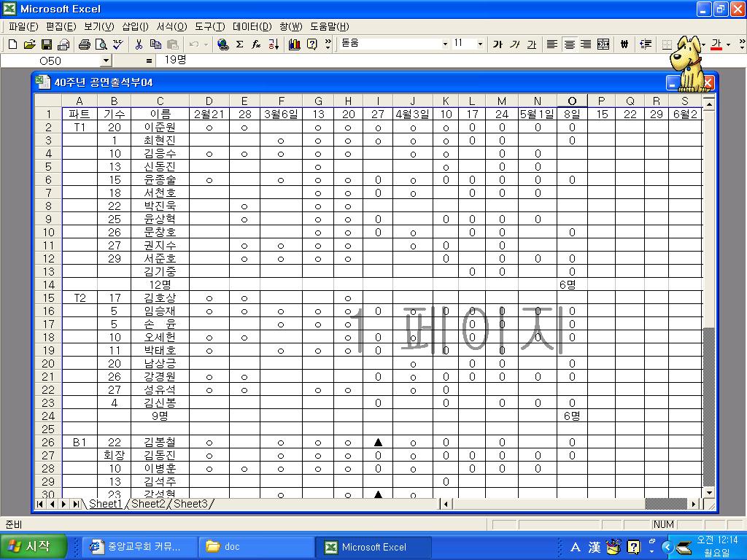The height and width of the screenshot is (560, 747).
Task: Expand the font name dropdown
Action: click(x=445, y=44)
